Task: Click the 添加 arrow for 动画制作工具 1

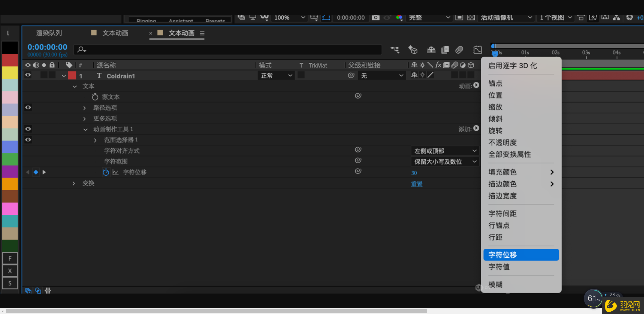Action: click(x=477, y=128)
